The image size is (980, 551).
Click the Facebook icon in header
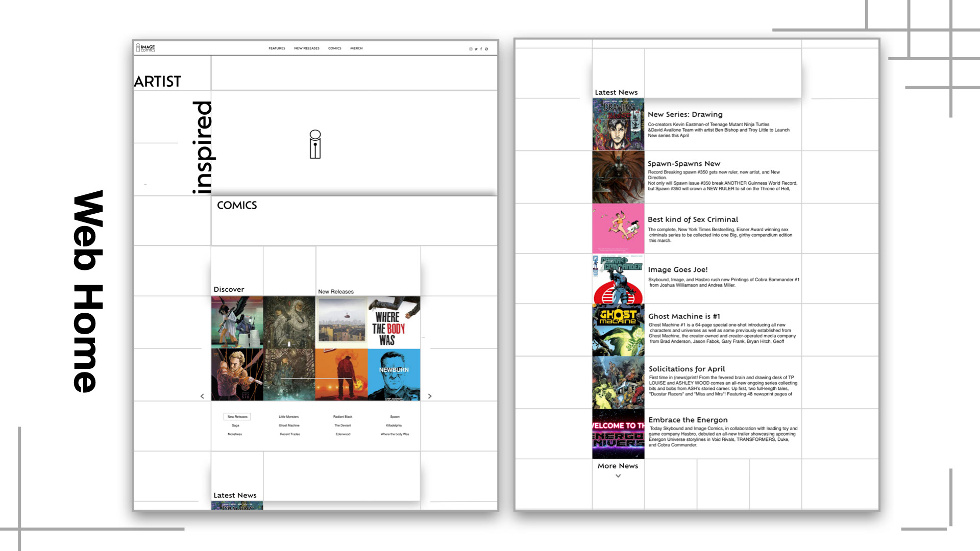point(481,49)
